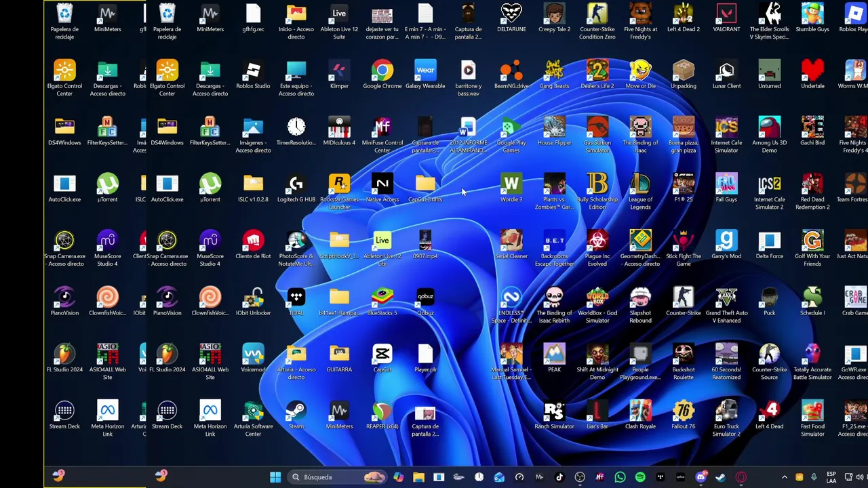Launch Google Chrome from the desktop
868x488 pixels.
click(x=382, y=75)
